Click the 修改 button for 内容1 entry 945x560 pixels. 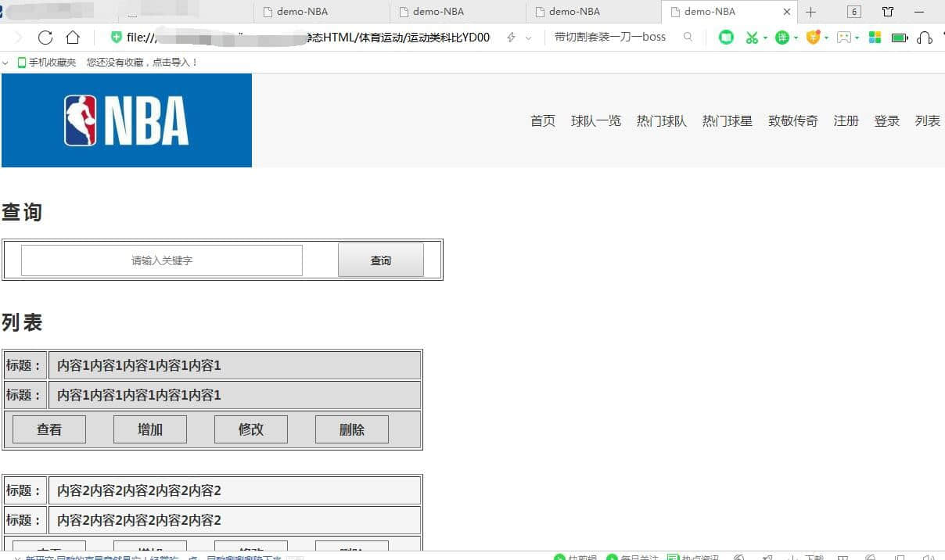coord(250,429)
